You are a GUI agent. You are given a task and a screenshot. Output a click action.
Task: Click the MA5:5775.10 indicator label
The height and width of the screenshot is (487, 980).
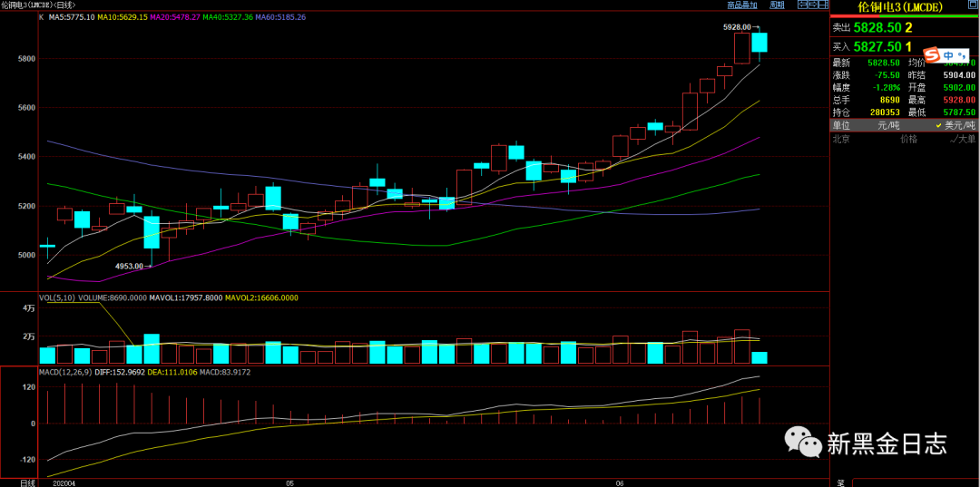(x=71, y=17)
